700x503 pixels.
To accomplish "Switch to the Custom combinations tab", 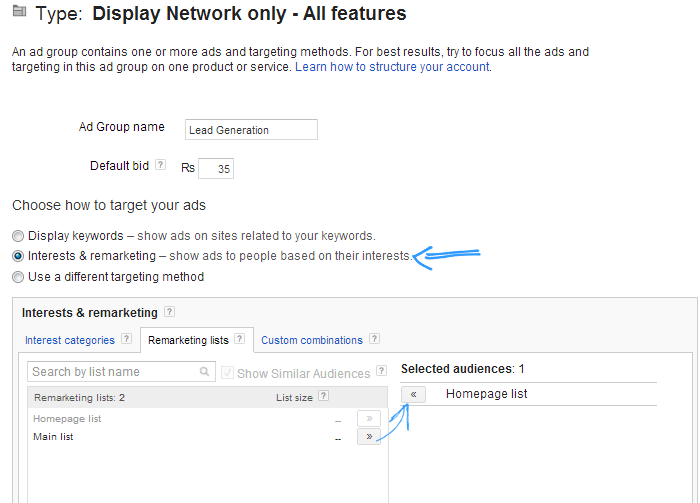I will [312, 340].
